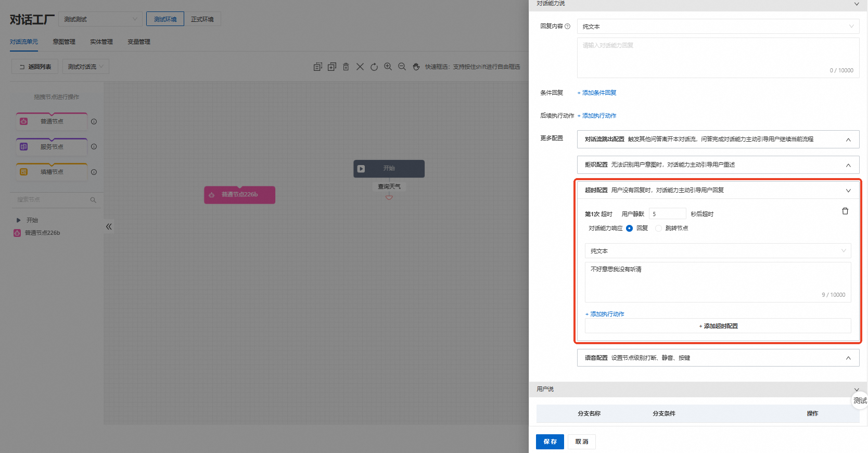
Task: Collapse the left panel with double chevron
Action: [109, 227]
